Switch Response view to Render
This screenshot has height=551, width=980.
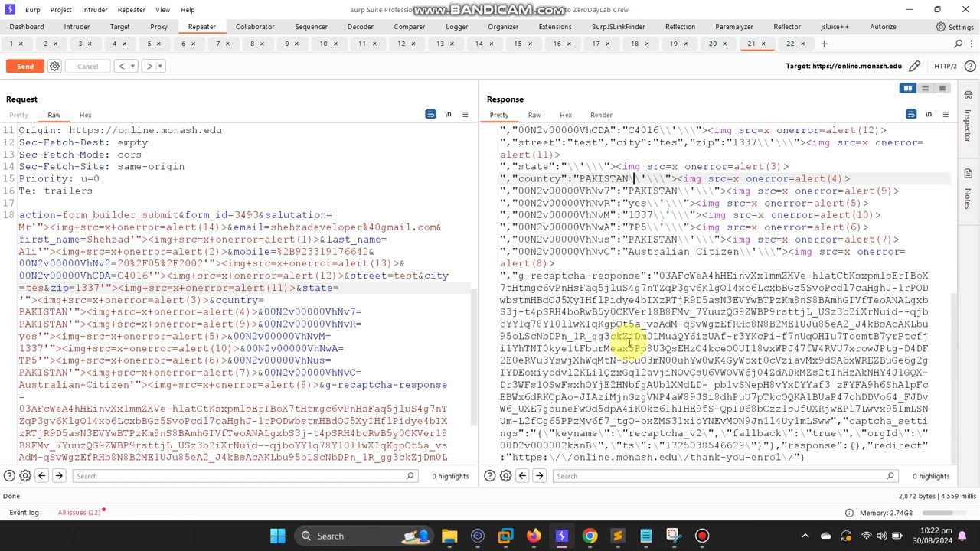pos(601,115)
